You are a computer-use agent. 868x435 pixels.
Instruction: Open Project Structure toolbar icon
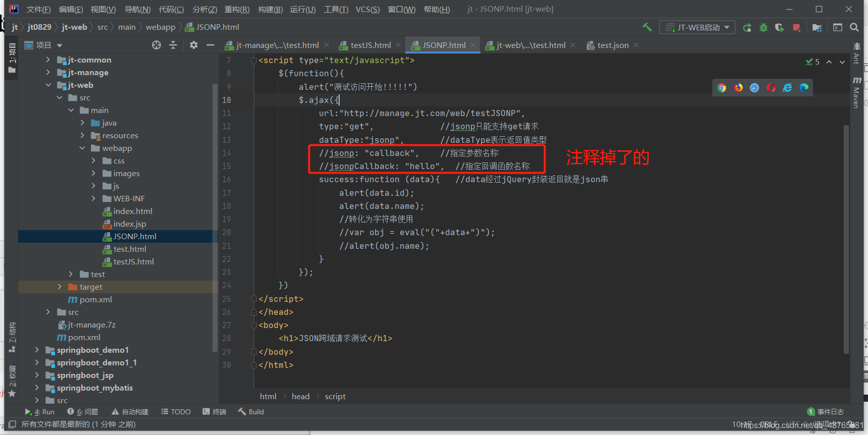click(817, 27)
